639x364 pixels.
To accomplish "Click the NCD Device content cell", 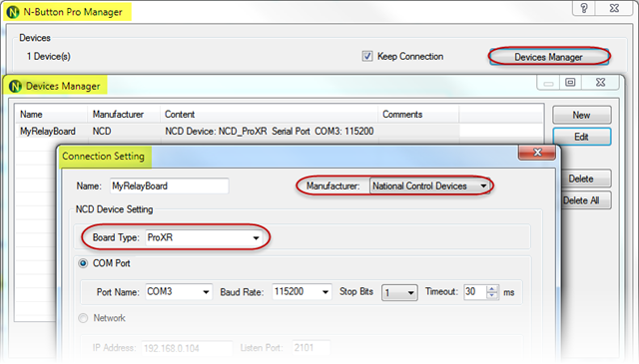I will pos(269,131).
